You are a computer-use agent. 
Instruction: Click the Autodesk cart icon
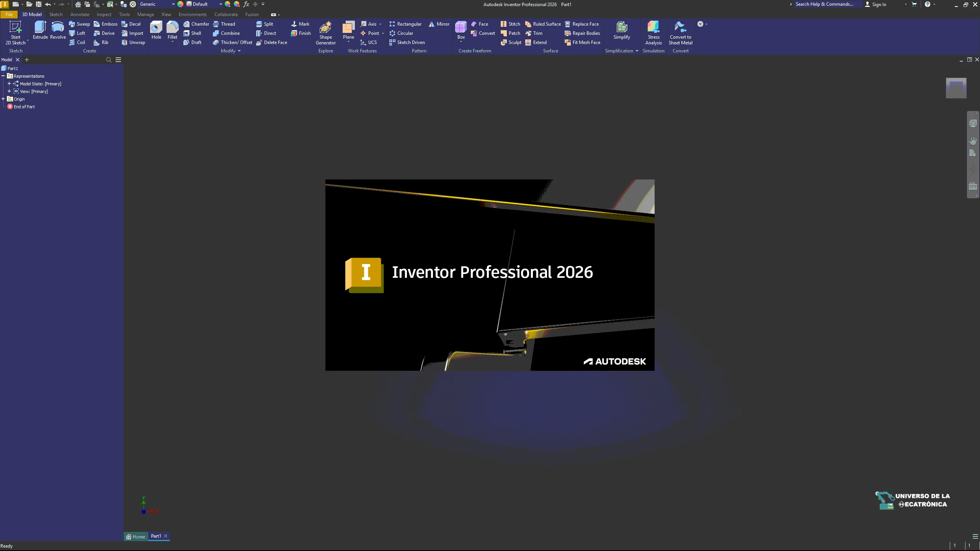pos(914,4)
